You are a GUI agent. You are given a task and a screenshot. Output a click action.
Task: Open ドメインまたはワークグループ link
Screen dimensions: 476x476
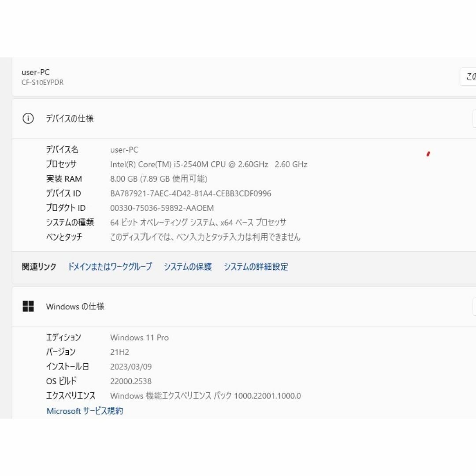click(x=110, y=267)
